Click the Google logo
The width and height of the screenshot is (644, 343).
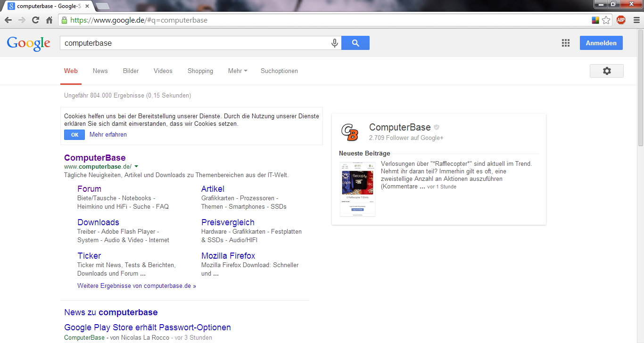(29, 43)
